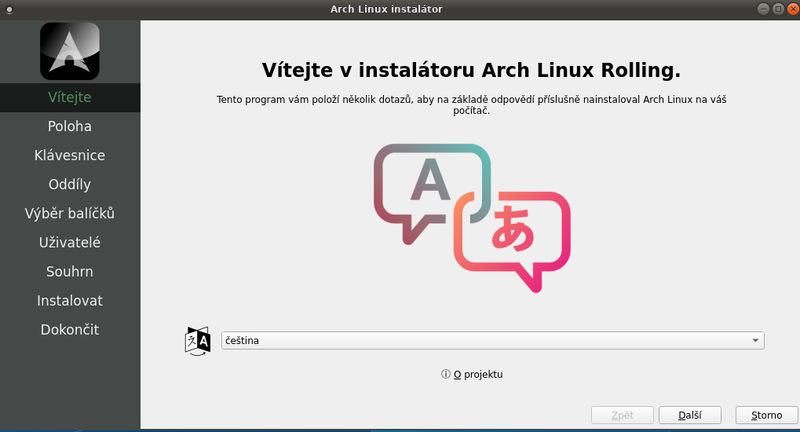Select the Výběr balíčků sidebar item

coord(69,214)
